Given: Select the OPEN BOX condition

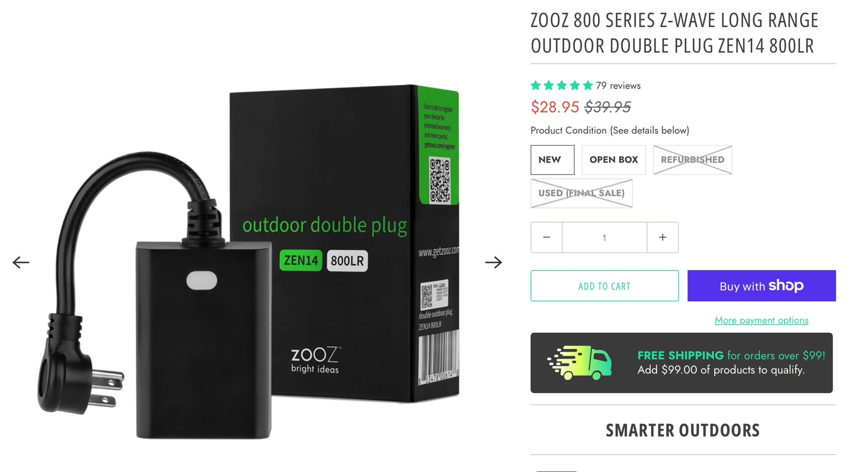Looking at the screenshot, I should click(x=613, y=160).
